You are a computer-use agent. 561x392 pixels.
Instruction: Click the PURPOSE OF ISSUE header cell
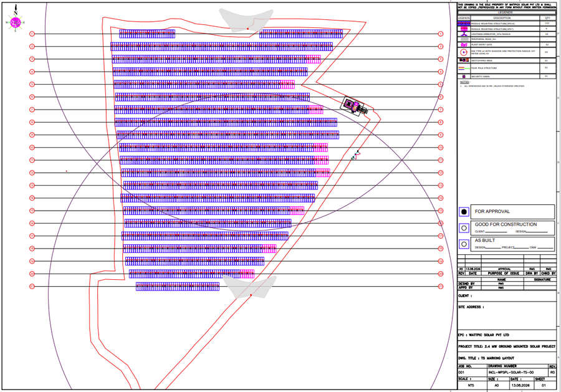tap(504, 273)
